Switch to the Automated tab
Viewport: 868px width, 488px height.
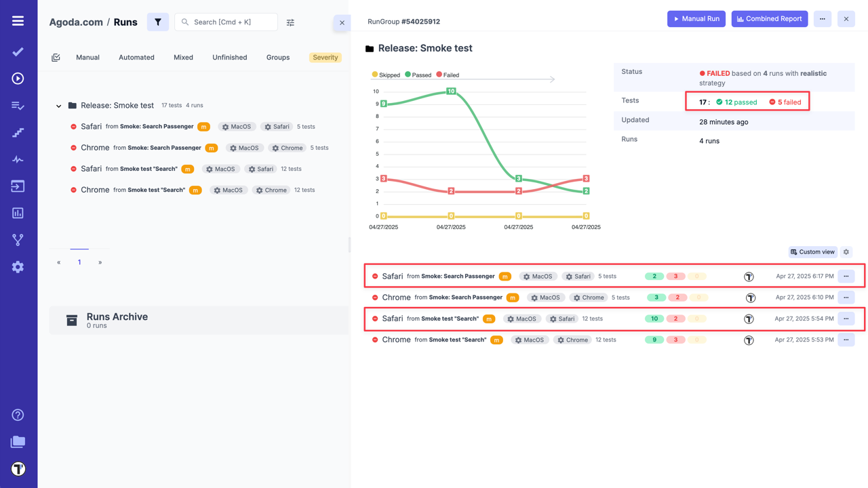[136, 58]
